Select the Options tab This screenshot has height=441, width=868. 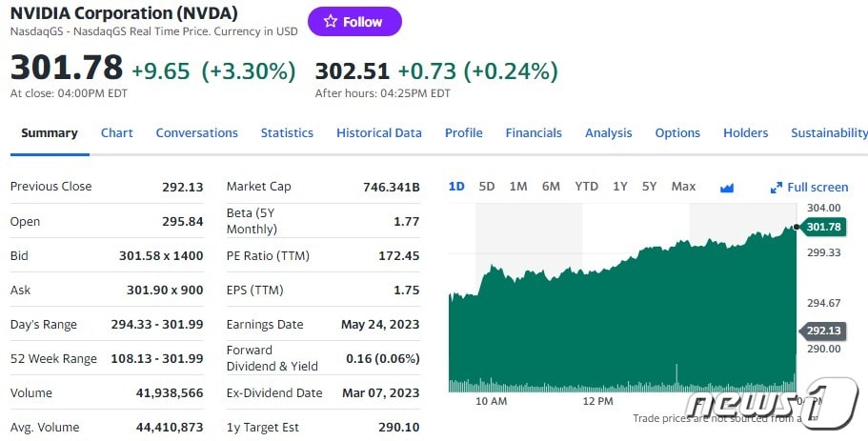coord(677,133)
